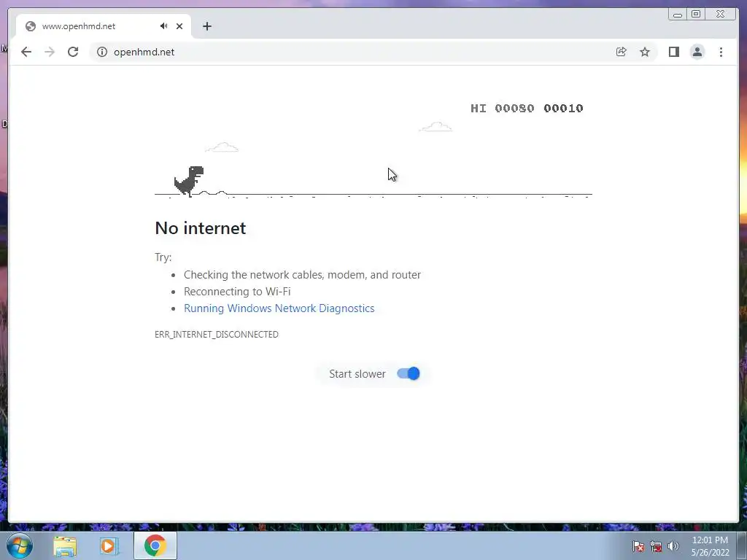747x560 pixels.
Task: Click the No internet heading
Action: coord(201,228)
